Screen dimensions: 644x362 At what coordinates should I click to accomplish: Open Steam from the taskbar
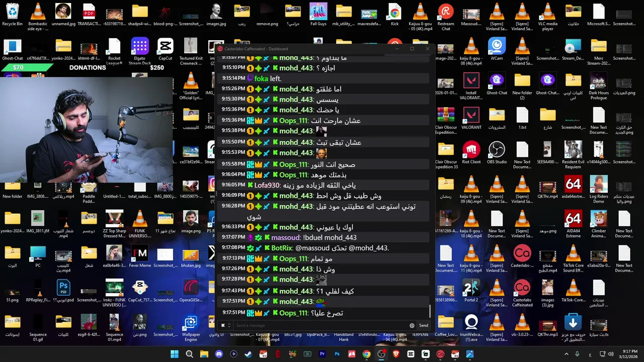click(248, 354)
